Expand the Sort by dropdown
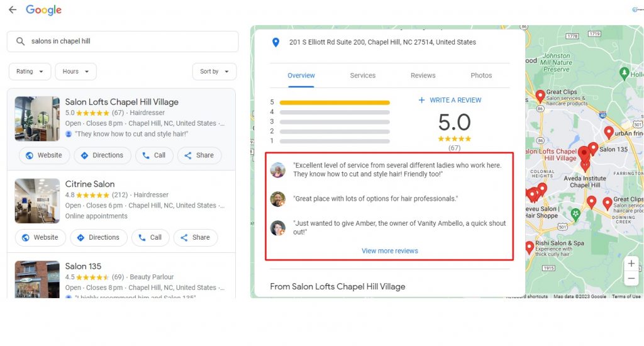 tap(214, 72)
